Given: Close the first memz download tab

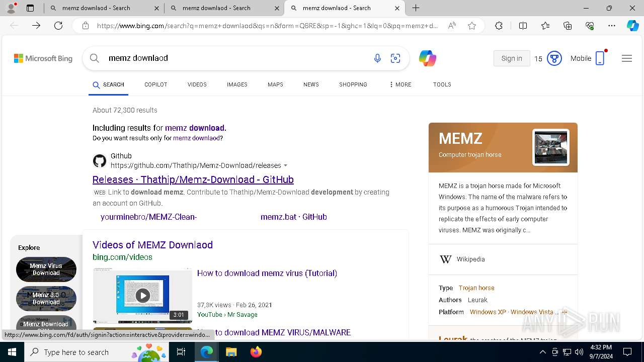Looking at the screenshot, I should [x=156, y=8].
